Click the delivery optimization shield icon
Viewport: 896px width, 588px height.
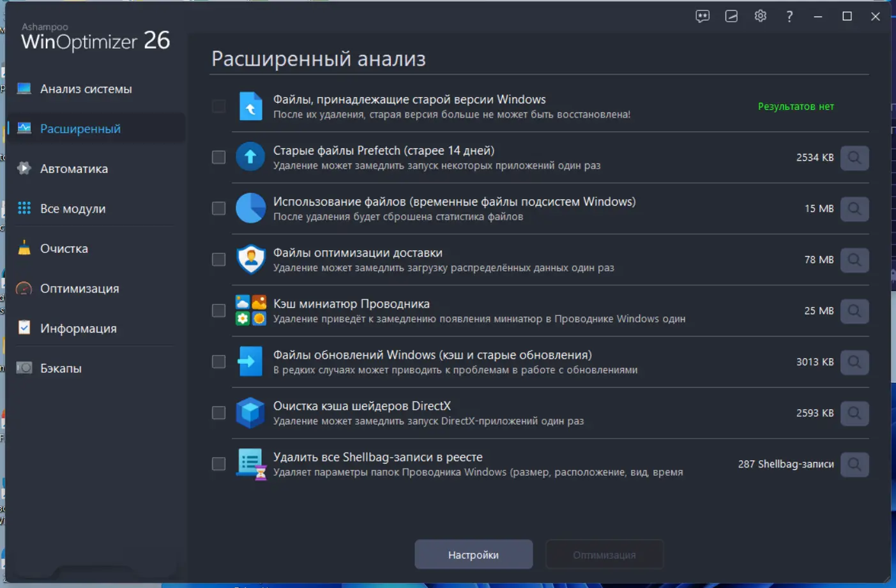click(250, 259)
